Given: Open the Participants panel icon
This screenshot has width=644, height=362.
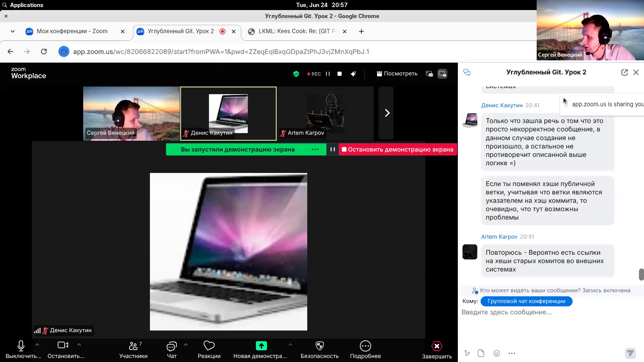Looking at the screenshot, I should pos(133,346).
